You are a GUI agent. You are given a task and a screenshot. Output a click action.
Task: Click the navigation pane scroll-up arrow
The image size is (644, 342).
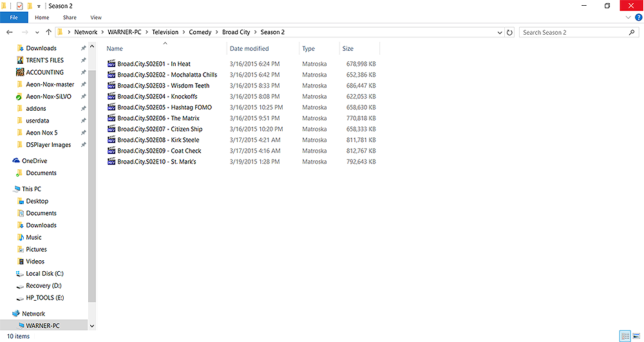point(92,46)
